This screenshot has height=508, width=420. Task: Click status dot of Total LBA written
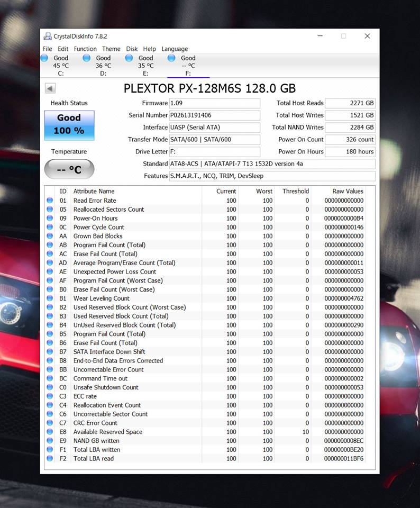50,449
